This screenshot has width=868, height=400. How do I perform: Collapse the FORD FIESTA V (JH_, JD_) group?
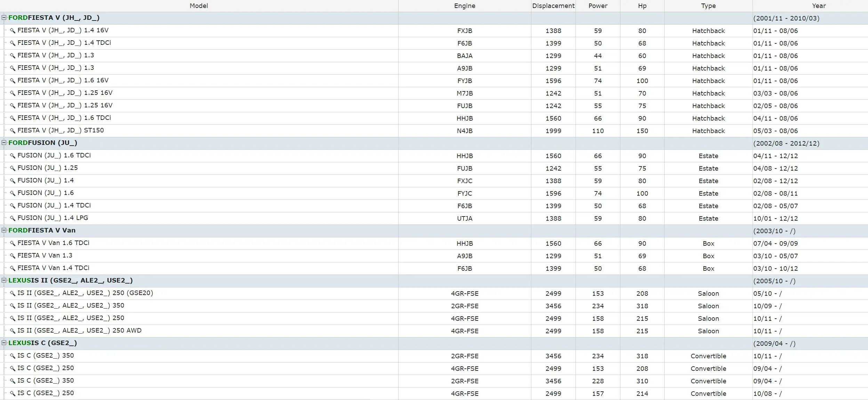pyautogui.click(x=4, y=17)
